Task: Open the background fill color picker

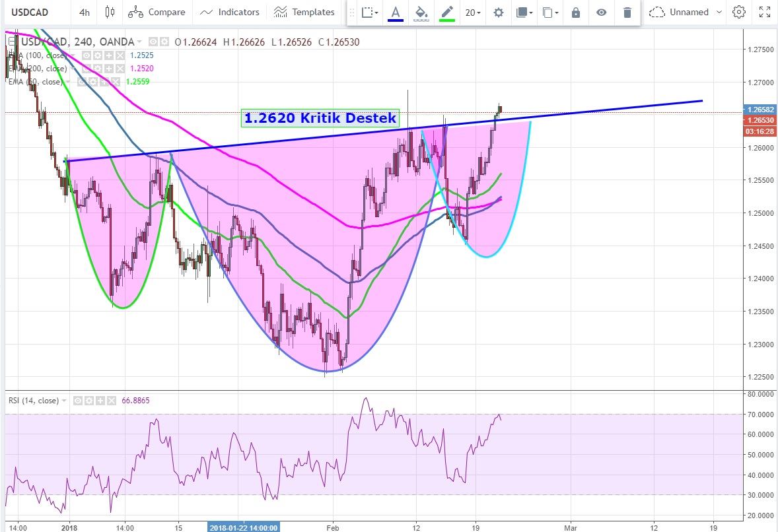Action: [x=421, y=13]
